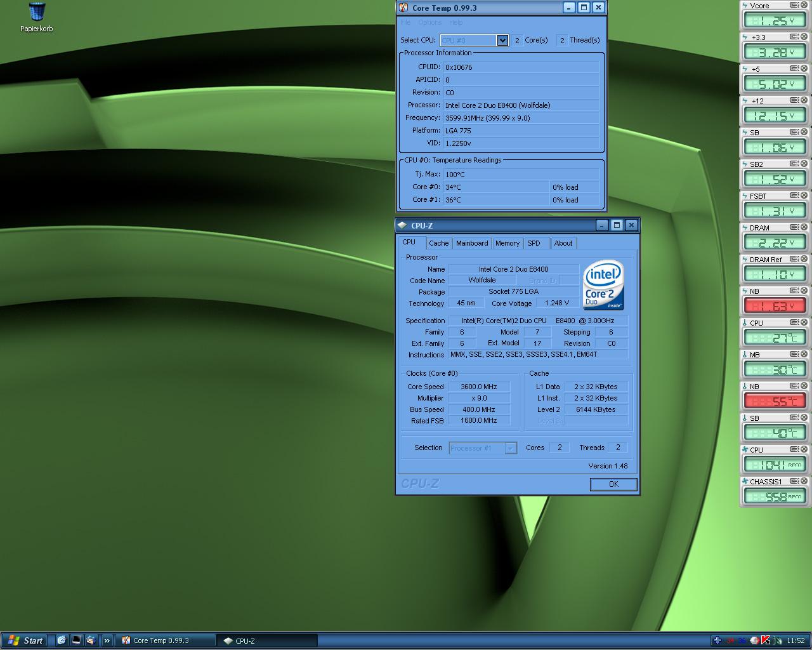
Task: Open settings icon of the FSBT voltage panel
Action: tap(794, 196)
